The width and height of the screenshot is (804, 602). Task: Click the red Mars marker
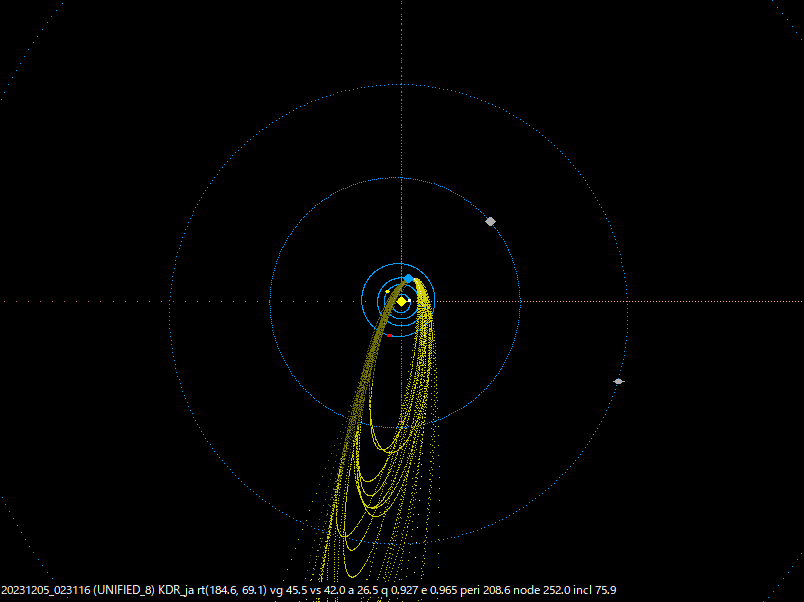coord(389,336)
